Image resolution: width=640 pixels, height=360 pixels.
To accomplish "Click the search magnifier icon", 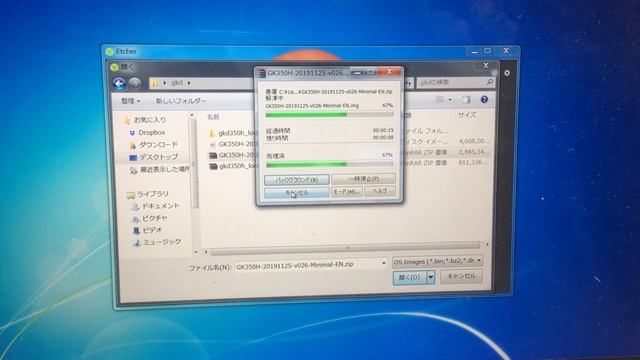I will pyautogui.click(x=489, y=82).
